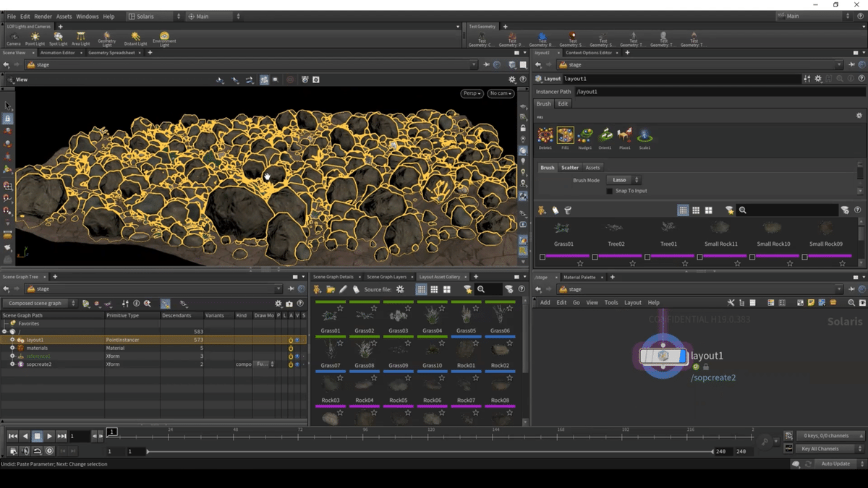Screen dimensions: 868x488
Task: Enable the Snap To Input checkbox
Action: pyautogui.click(x=610, y=191)
